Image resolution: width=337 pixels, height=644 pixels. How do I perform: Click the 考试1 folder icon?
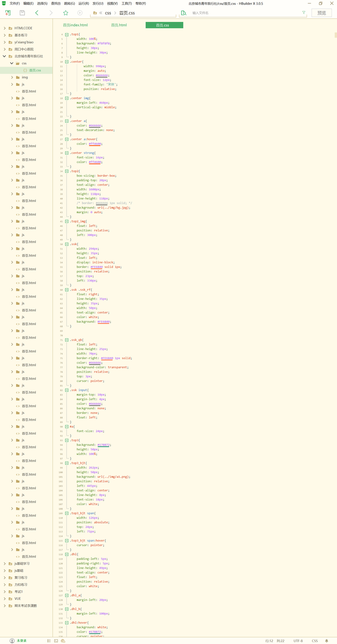click(10, 591)
